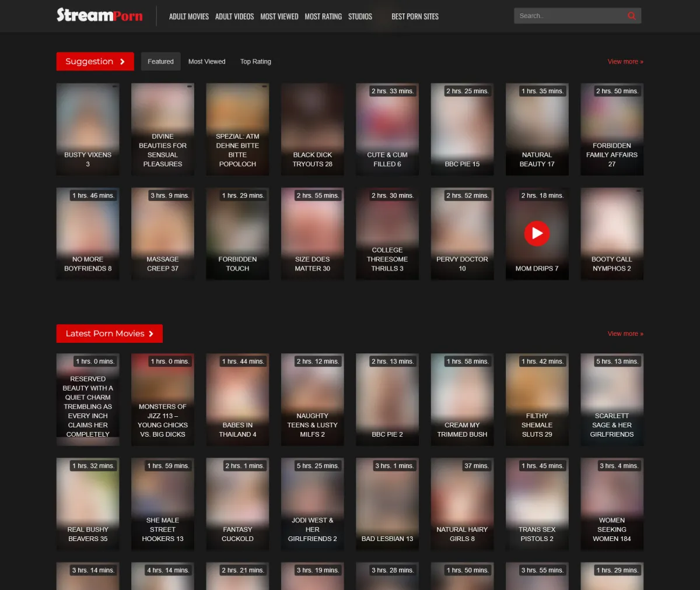Open the Adult Movies menu item

(188, 16)
